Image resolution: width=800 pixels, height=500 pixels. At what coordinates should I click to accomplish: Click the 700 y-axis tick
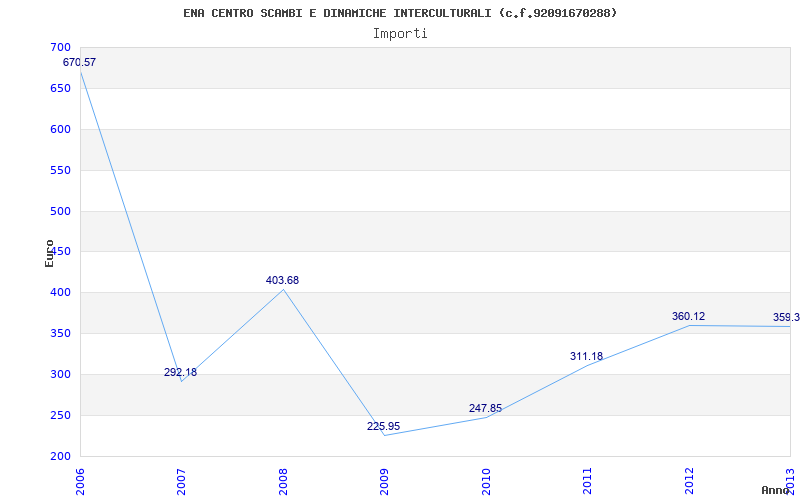tap(60, 47)
